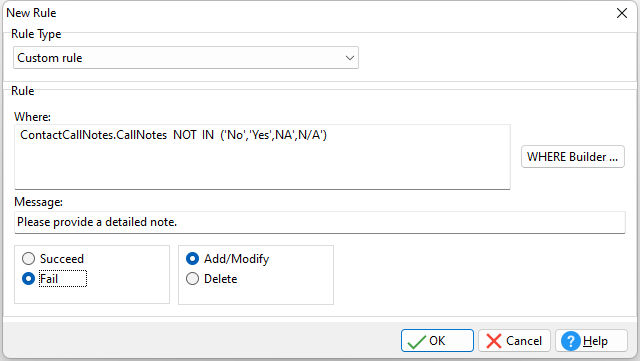Open the WHERE Builder dialog

(573, 157)
